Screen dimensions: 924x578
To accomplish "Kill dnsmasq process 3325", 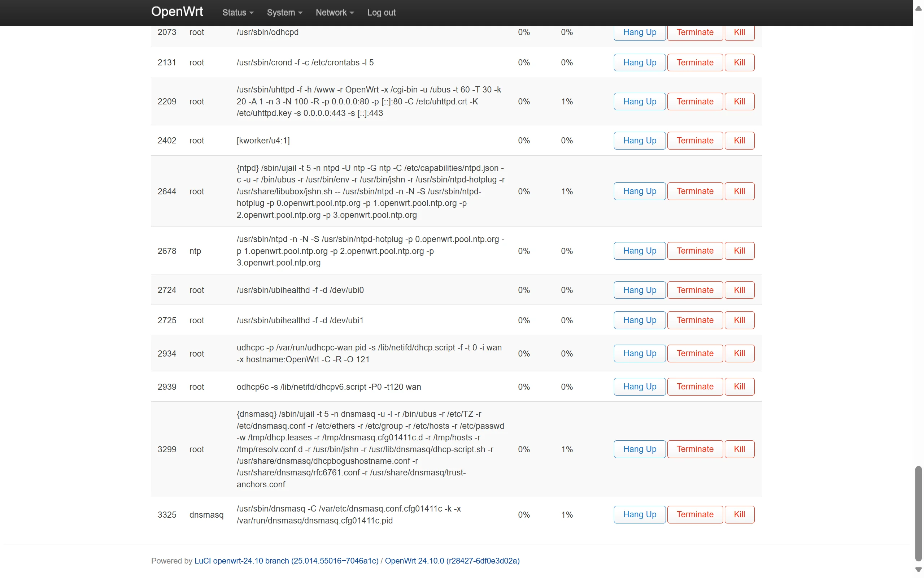I will coord(739,514).
